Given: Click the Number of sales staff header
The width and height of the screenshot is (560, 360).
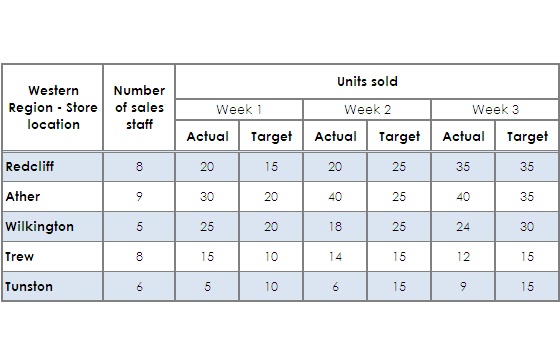Looking at the screenshot, I should 139,108.
